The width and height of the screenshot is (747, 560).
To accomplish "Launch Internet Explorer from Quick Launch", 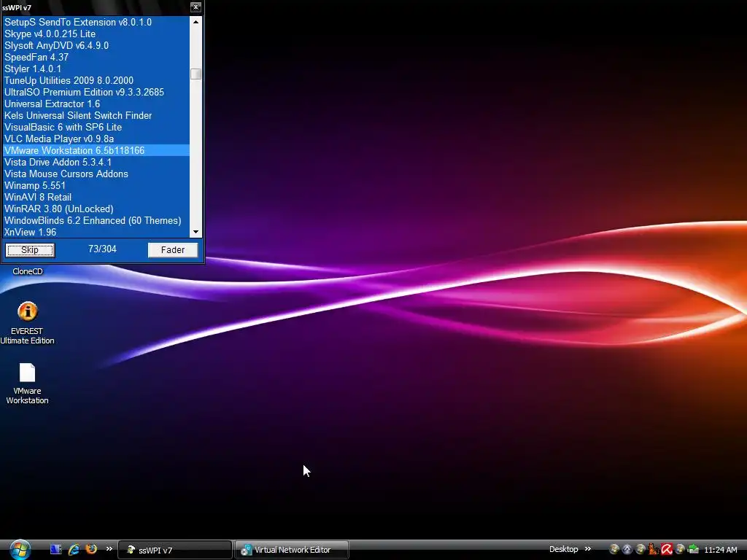I will (x=74, y=550).
